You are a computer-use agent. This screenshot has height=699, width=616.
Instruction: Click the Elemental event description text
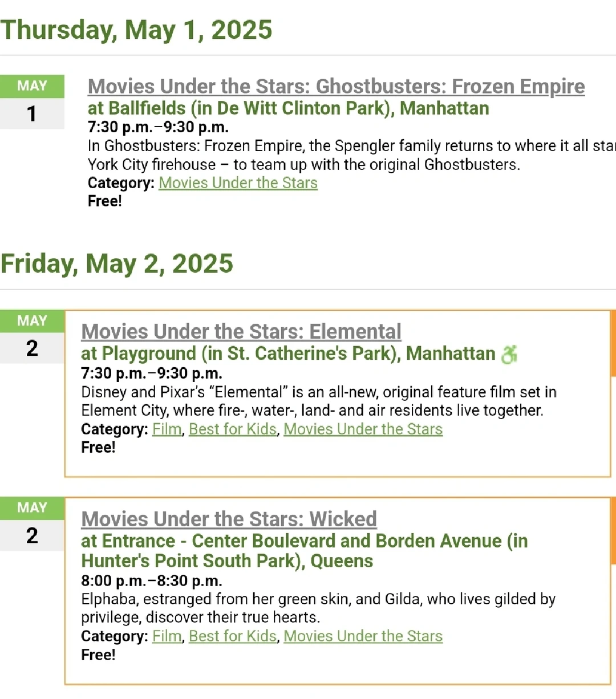[319, 401]
